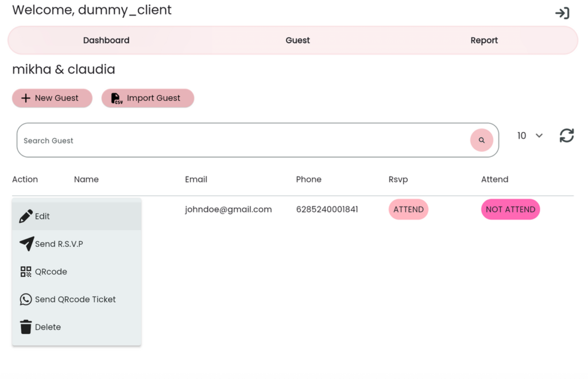The height and width of the screenshot is (379, 588).
Task: Click the QRcode grid icon
Action: click(26, 272)
